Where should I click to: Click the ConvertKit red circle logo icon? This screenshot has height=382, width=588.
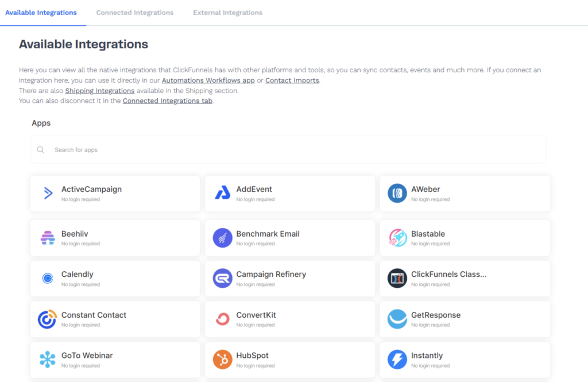222,319
